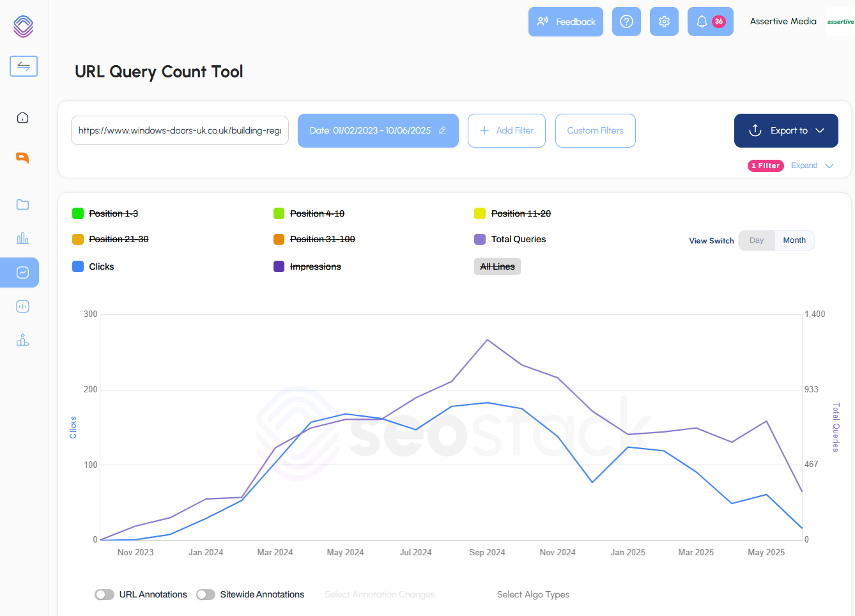Open Custom Filters
Screen dimensions: 855x616
coord(595,130)
